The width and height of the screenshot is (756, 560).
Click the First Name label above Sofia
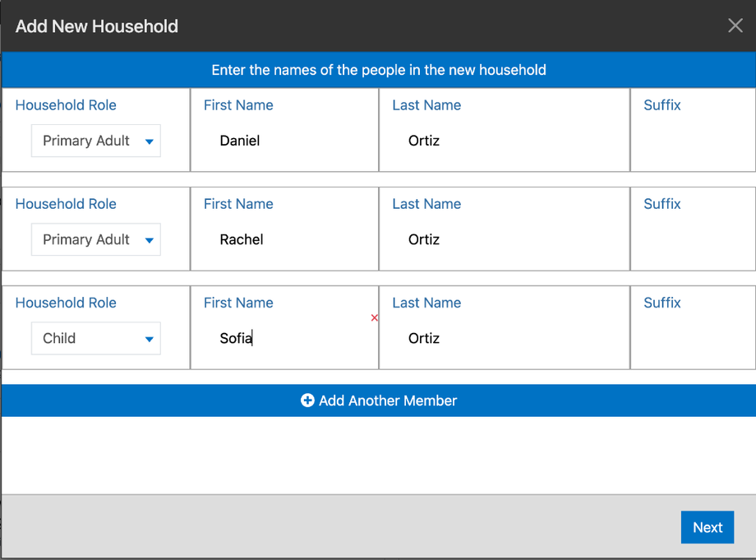[238, 303]
